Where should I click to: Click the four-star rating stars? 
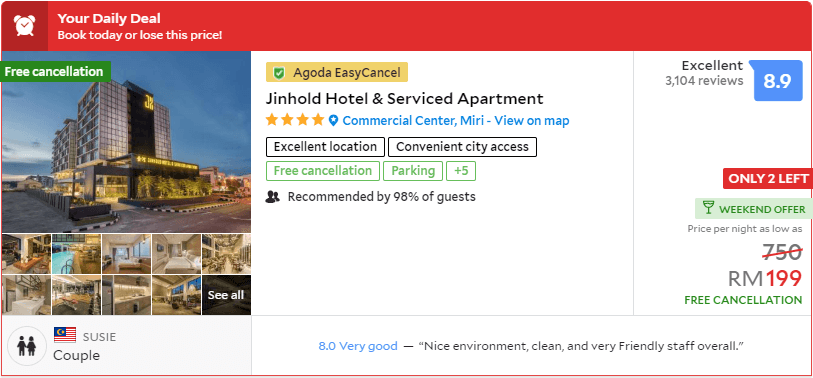click(x=295, y=120)
